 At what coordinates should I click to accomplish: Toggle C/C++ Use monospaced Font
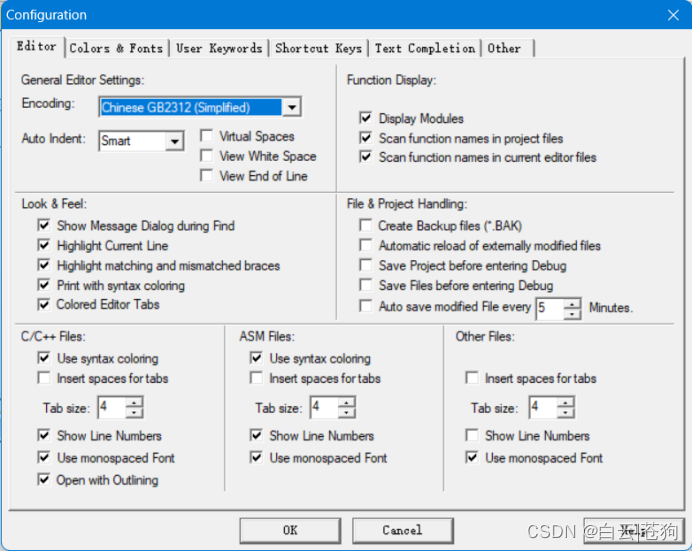tap(44, 457)
